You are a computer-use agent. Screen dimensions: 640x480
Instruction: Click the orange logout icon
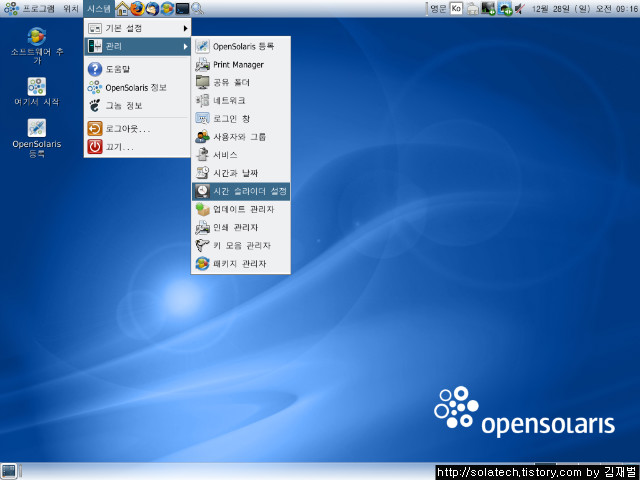coord(95,129)
